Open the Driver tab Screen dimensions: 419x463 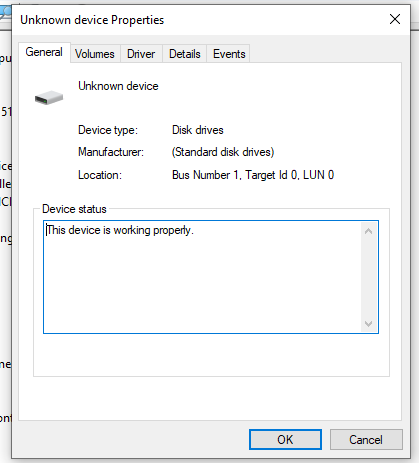click(x=141, y=54)
